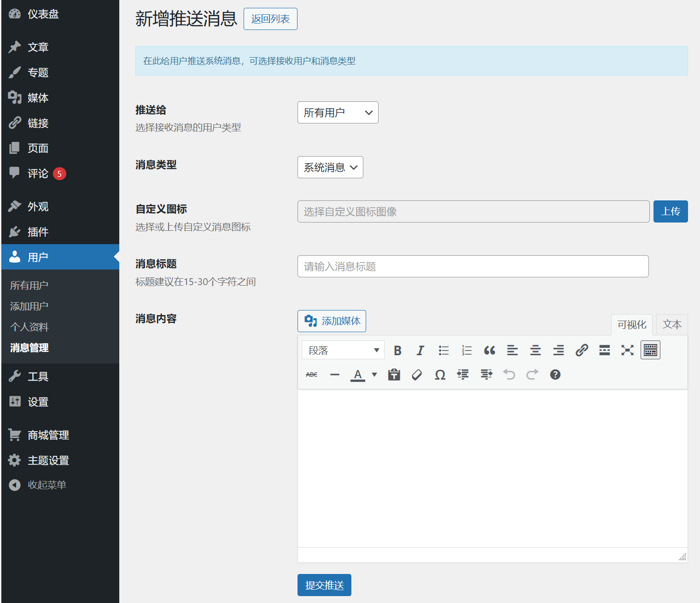Toggle the toolbar kitchen sink
The image size is (700, 603).
650,350
